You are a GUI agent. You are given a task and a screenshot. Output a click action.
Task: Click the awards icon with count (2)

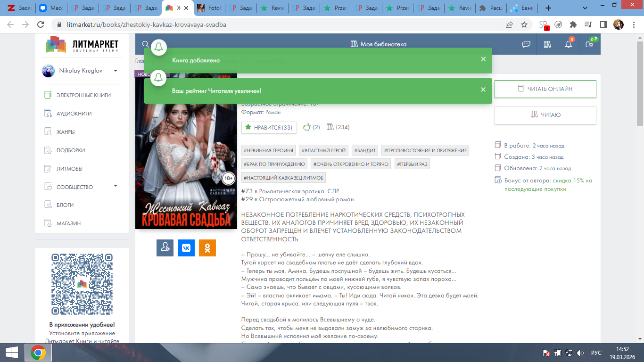click(311, 127)
